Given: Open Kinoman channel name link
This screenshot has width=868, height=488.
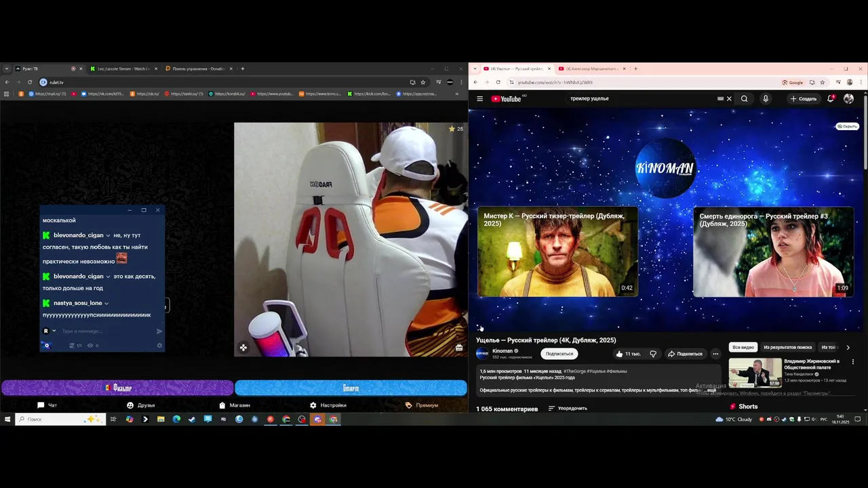Looking at the screenshot, I should coord(502,351).
